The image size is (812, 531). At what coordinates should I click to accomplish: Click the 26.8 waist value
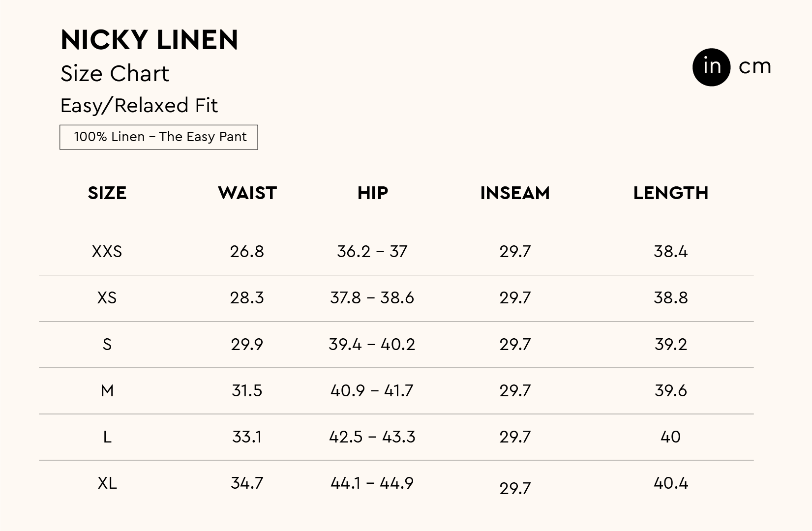[247, 252]
